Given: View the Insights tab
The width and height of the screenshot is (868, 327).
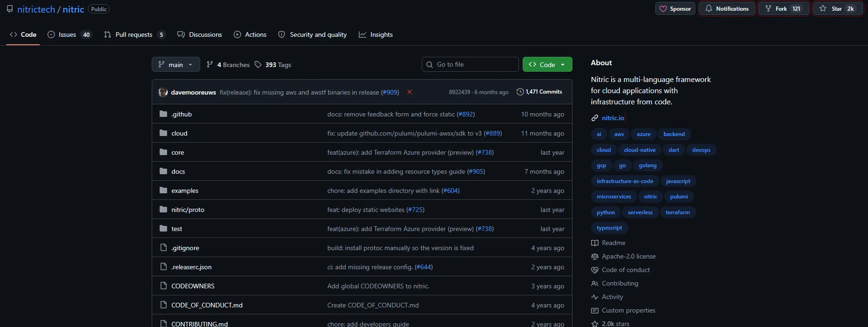Looking at the screenshot, I should tap(376, 34).
